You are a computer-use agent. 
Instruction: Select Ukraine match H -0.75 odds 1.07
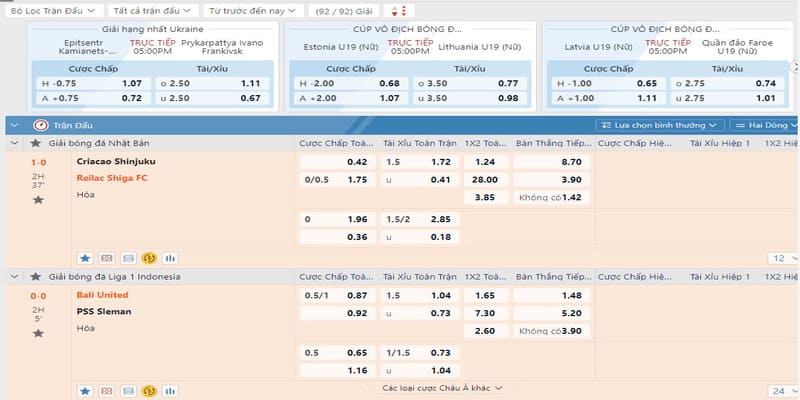coord(93,84)
